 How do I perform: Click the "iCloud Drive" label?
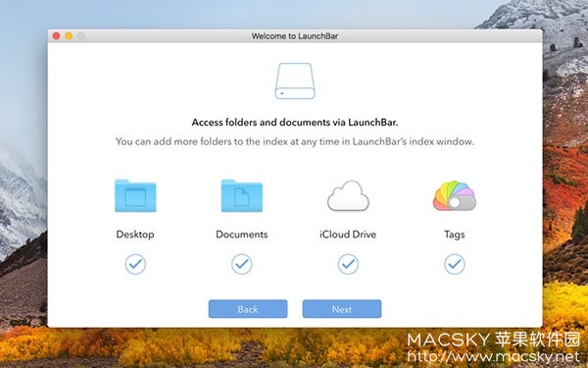click(x=348, y=235)
